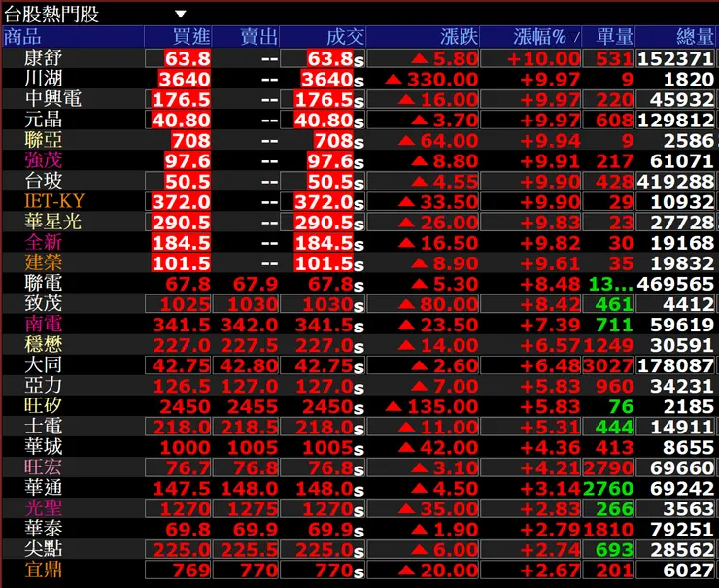Select the 致茂 stock name
The image size is (719, 588).
[x=43, y=303]
